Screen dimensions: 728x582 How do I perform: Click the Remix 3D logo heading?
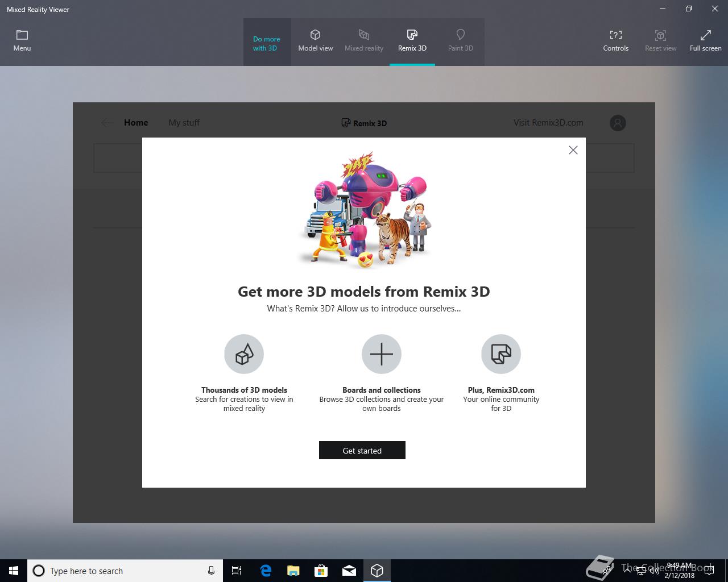[364, 123]
